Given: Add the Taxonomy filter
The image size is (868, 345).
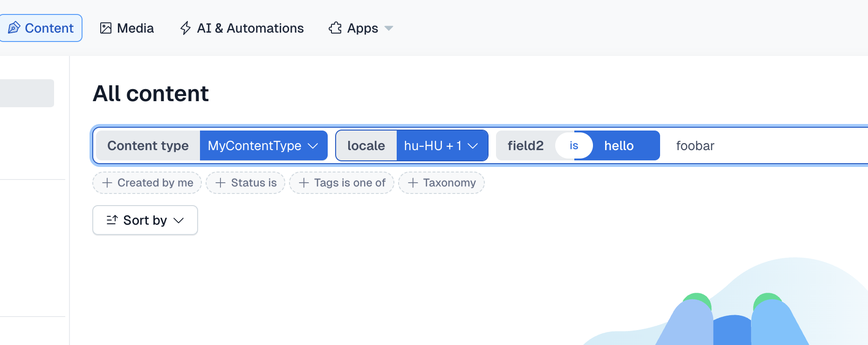Looking at the screenshot, I should 441,183.
